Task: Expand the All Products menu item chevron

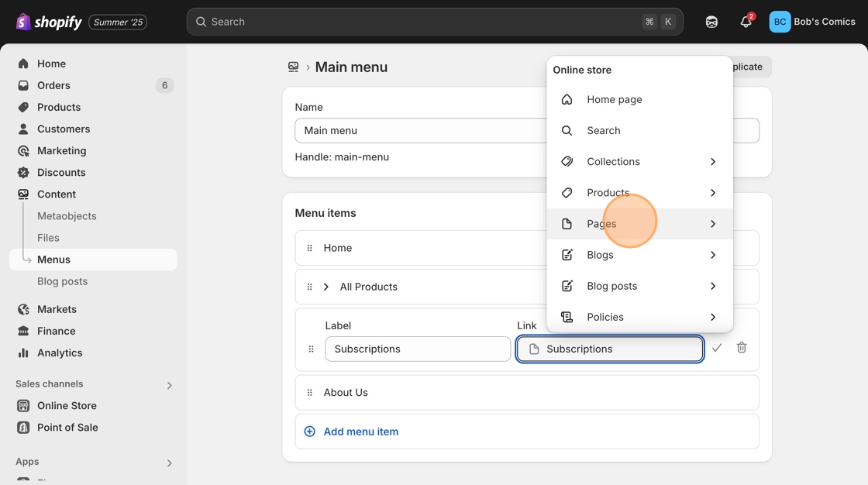Action: click(326, 287)
